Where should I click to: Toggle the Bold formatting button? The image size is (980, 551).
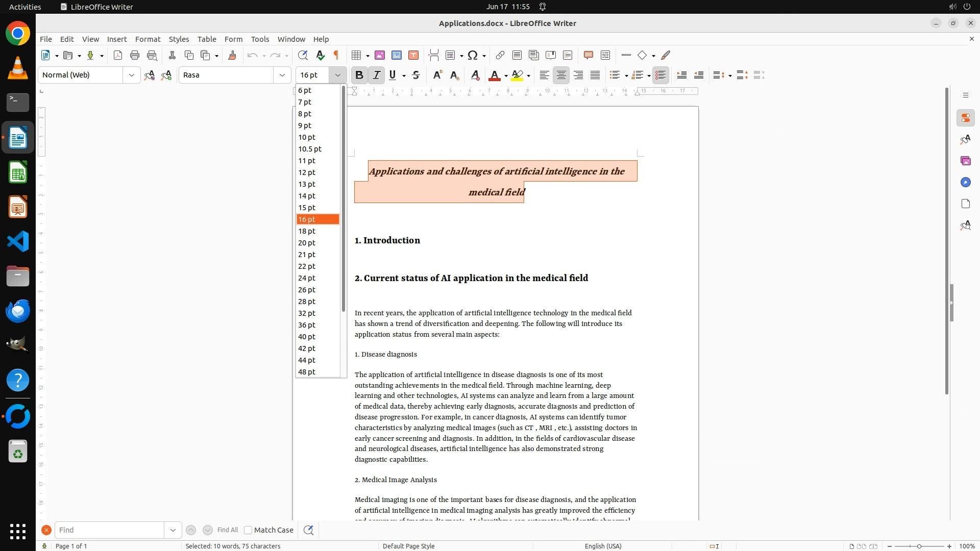point(359,75)
